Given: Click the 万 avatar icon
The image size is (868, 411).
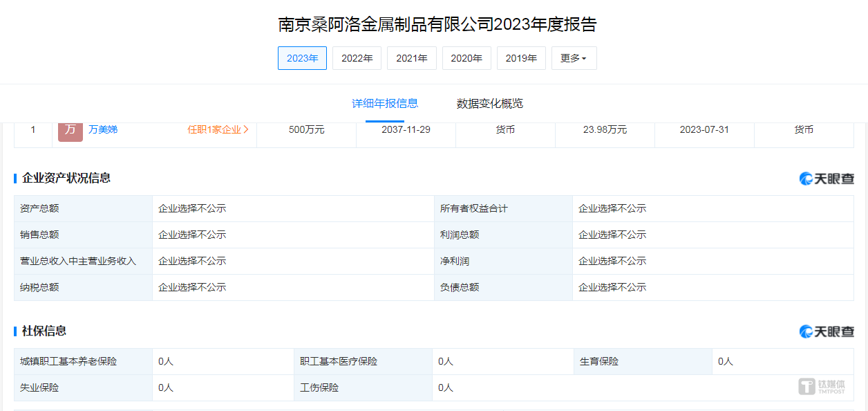Looking at the screenshot, I should pos(70,131).
